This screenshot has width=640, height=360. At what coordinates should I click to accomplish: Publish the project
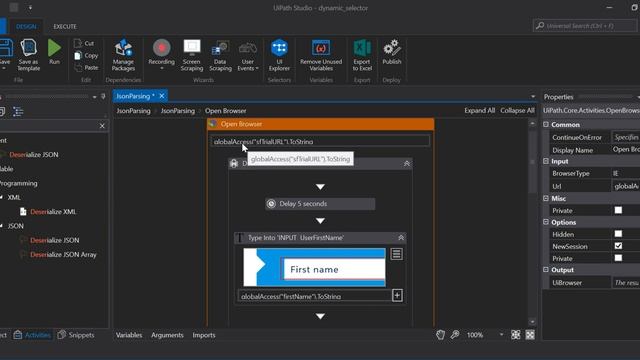click(x=392, y=52)
